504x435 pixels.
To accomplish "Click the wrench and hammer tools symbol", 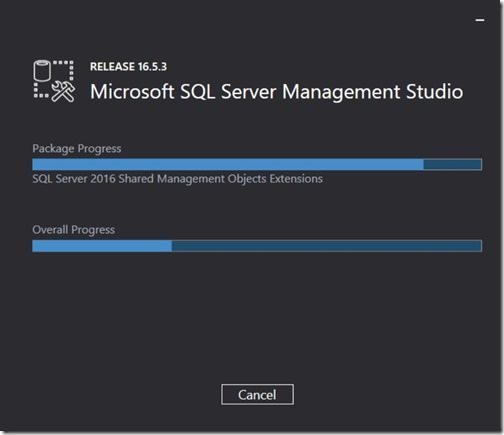I will 63,92.
